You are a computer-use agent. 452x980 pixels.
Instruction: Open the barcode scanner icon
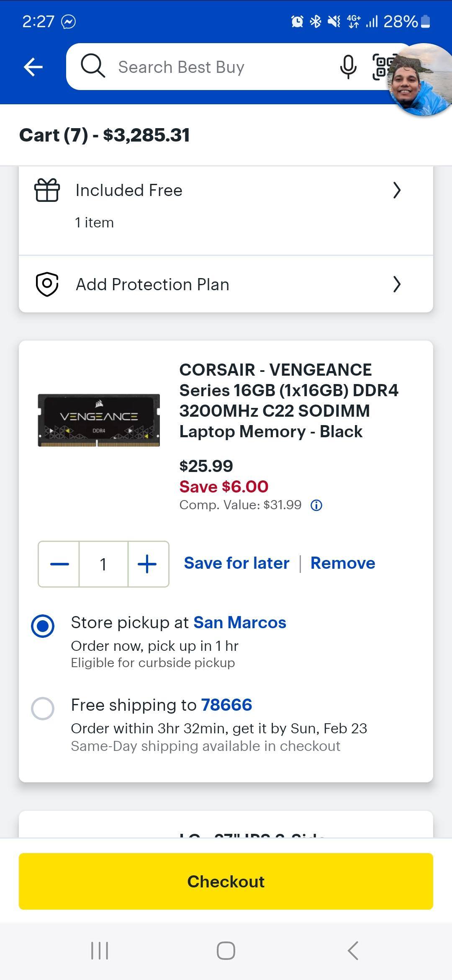[x=381, y=67]
